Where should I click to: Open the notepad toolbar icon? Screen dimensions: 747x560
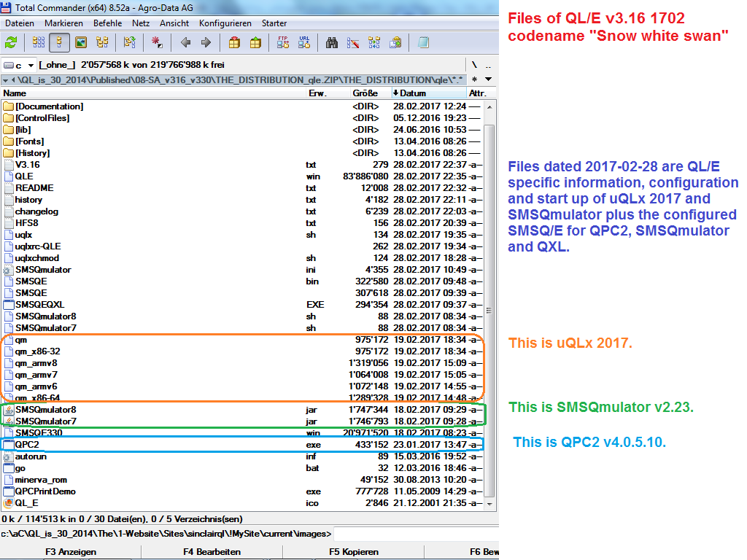click(423, 42)
